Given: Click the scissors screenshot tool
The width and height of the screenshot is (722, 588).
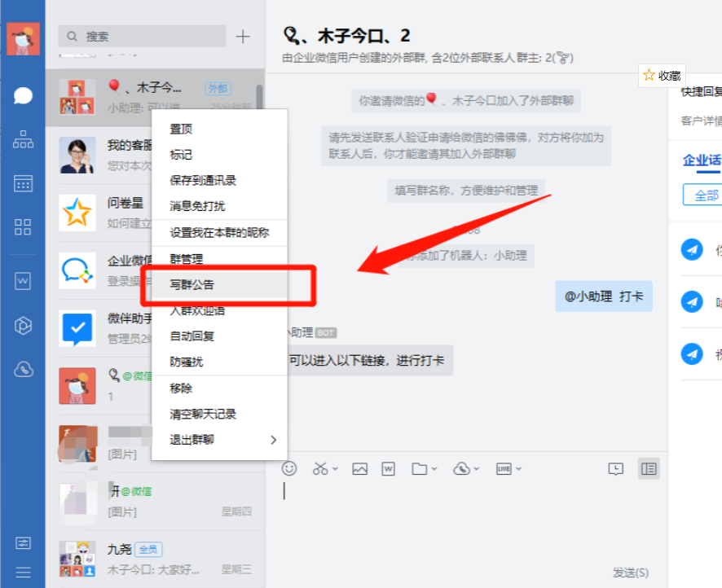Looking at the screenshot, I should click(320, 468).
